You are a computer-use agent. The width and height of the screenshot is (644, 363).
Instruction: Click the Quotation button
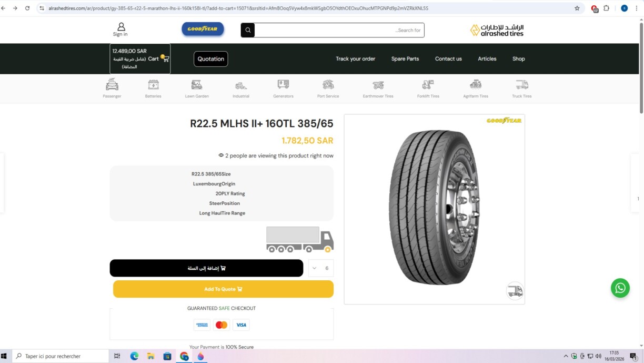(x=210, y=58)
